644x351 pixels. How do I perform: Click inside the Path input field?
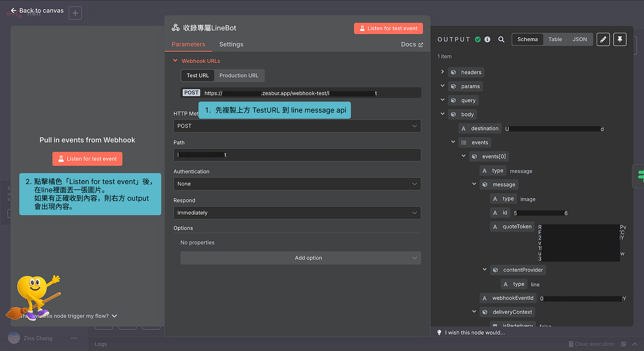pyautogui.click(x=297, y=155)
